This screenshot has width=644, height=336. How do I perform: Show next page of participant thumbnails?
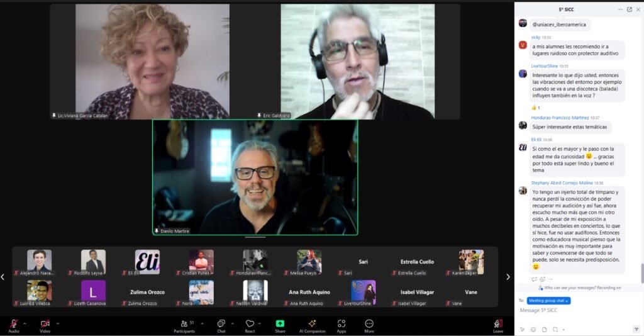[x=508, y=277]
